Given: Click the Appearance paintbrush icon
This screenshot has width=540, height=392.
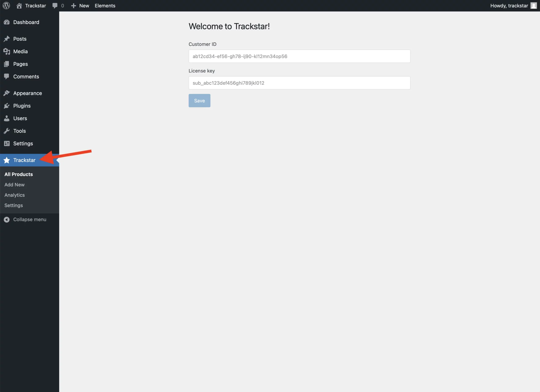Looking at the screenshot, I should pos(7,93).
